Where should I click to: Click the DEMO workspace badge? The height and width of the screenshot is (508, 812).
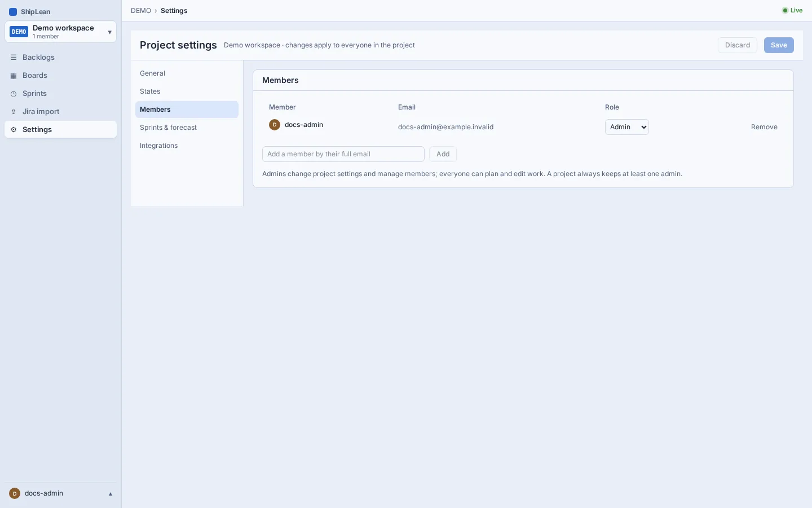(19, 32)
